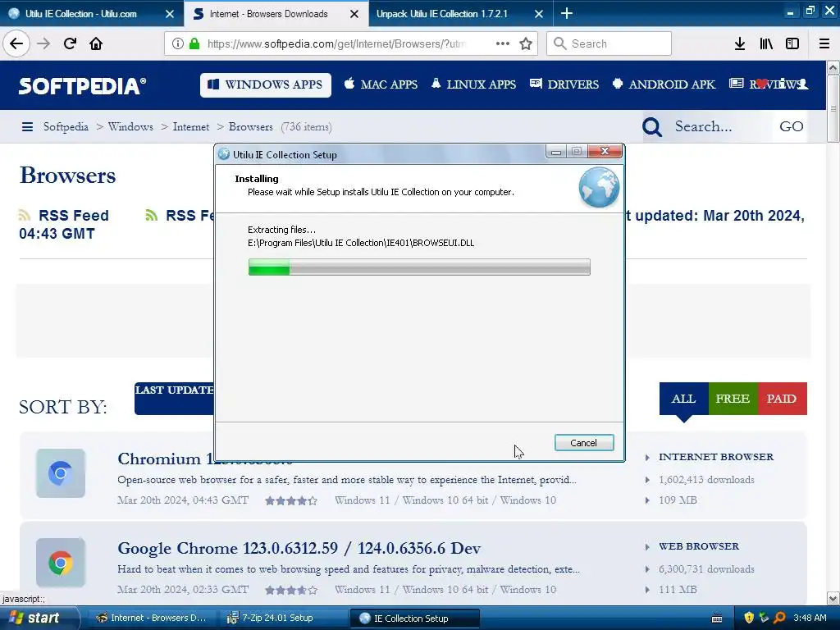Go to the Firefox home page icon
Screen dimensions: 840x630
(96, 43)
